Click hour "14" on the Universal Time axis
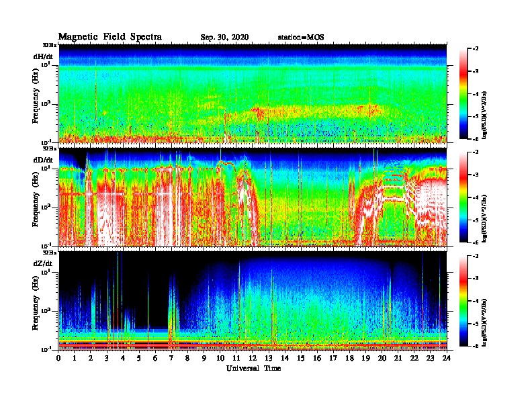 click(x=285, y=358)
